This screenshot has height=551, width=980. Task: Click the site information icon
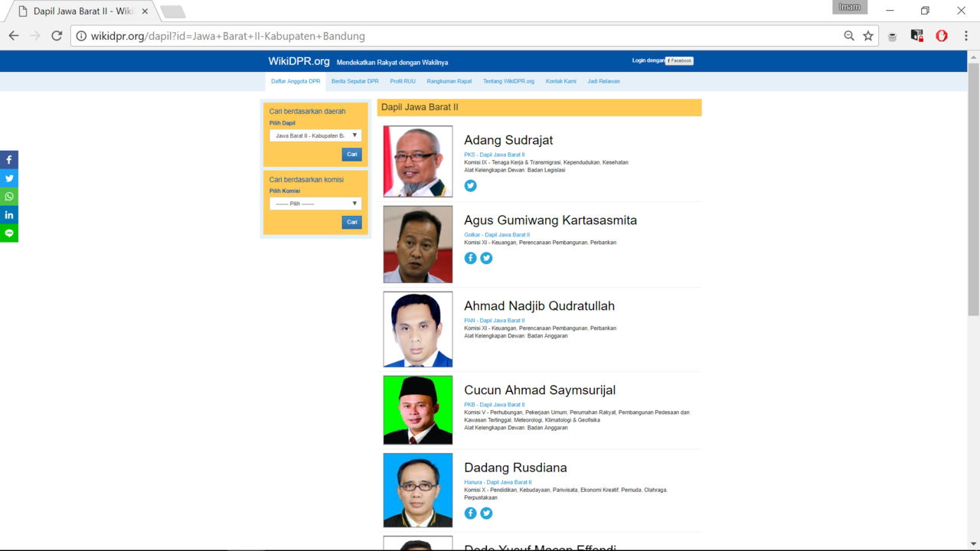81,36
